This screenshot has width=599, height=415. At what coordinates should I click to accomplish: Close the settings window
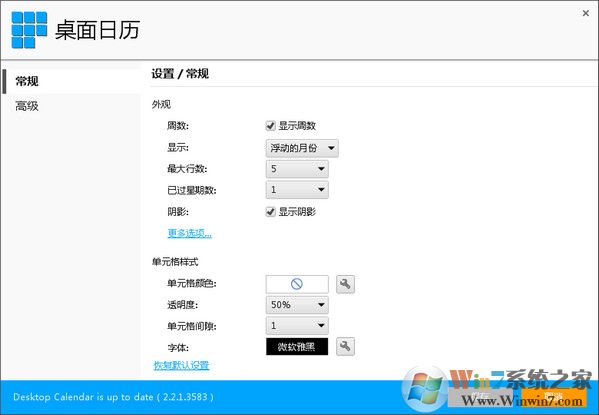pyautogui.click(x=585, y=13)
